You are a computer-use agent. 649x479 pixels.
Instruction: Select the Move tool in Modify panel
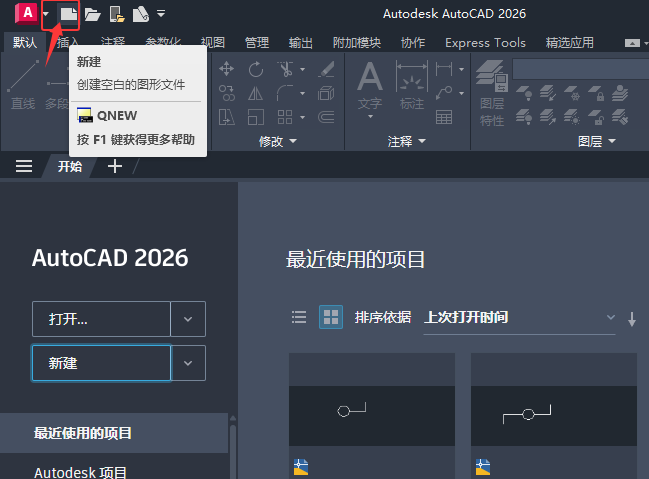point(226,69)
